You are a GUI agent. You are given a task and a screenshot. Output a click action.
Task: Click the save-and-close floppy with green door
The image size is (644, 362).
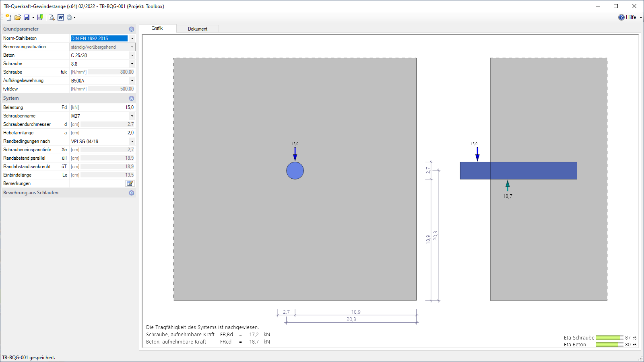click(x=40, y=17)
